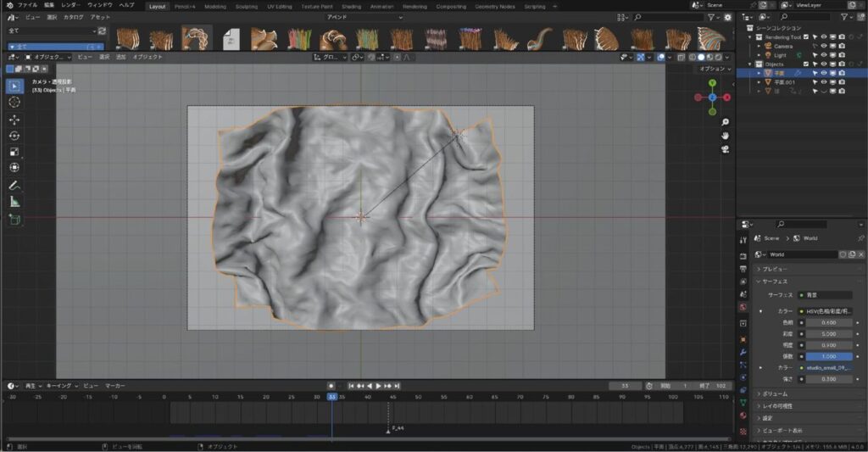Click the refresh asset library icon
The height and width of the screenshot is (452, 868).
pyautogui.click(x=102, y=31)
